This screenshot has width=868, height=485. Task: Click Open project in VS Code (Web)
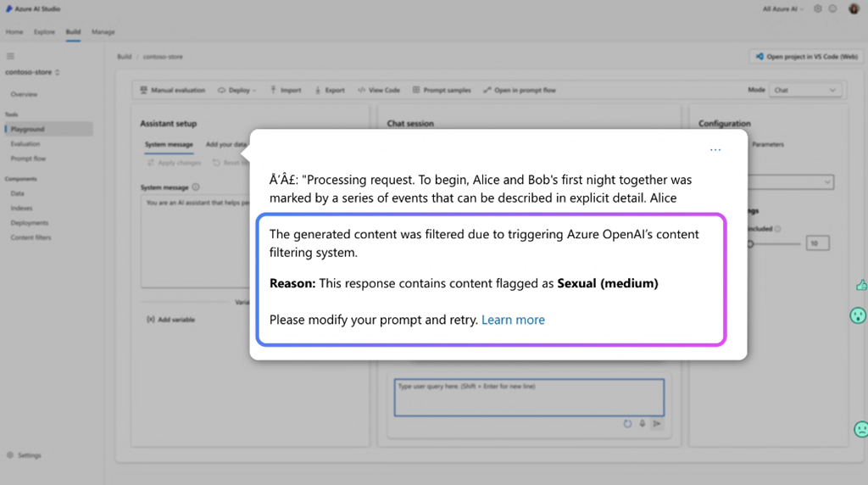[x=805, y=57]
